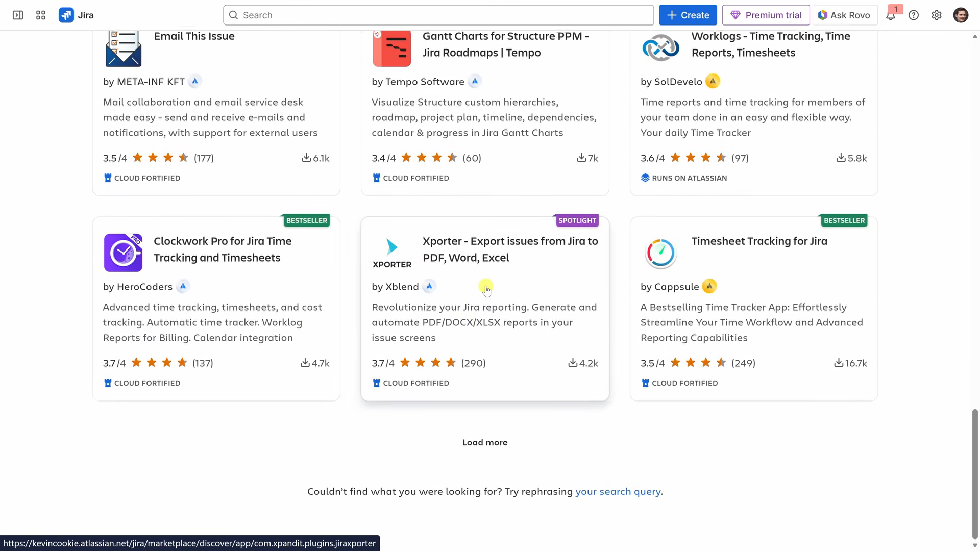Click the download icon beside 16.7k
980x551 pixels.
[839, 363]
